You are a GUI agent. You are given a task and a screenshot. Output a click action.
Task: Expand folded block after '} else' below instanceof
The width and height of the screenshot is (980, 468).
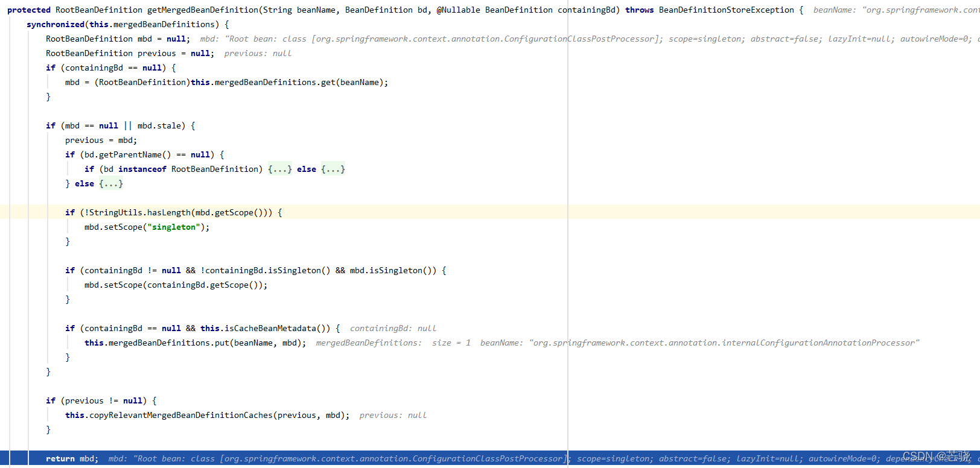111,184
